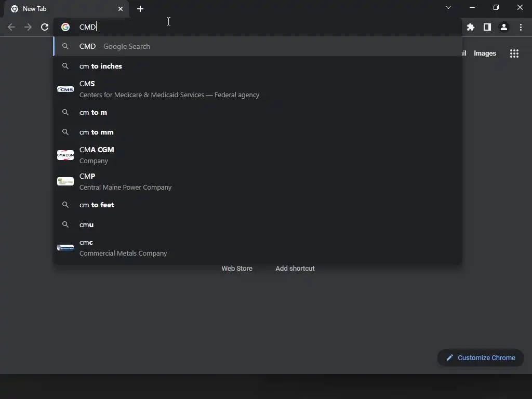Choose the cm to mm suggestion
Screen dimensions: 532x399
258,132
